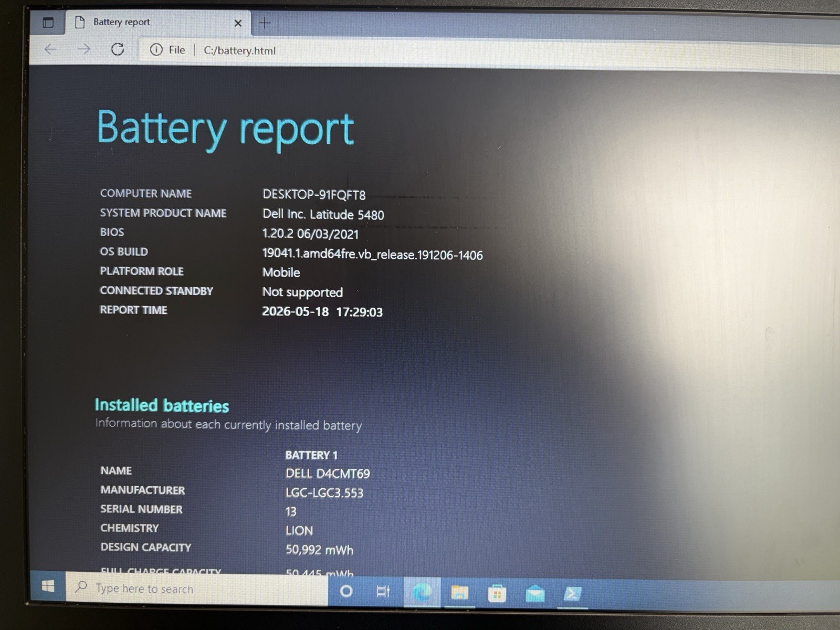This screenshot has height=630, width=840.
Task: Click the 'Type here to search' box
Action: point(196,589)
